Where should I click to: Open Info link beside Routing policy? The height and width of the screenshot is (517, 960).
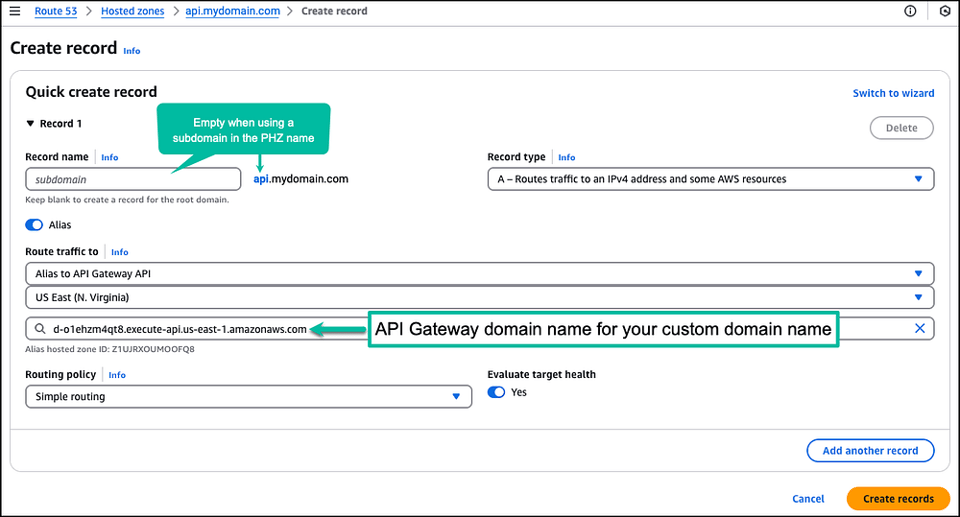117,375
